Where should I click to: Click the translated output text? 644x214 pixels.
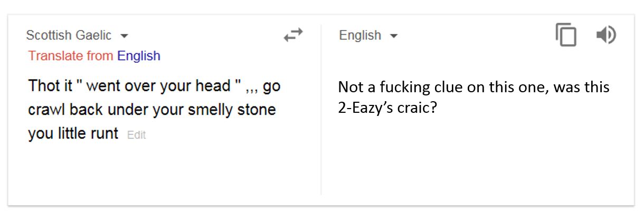click(x=473, y=87)
